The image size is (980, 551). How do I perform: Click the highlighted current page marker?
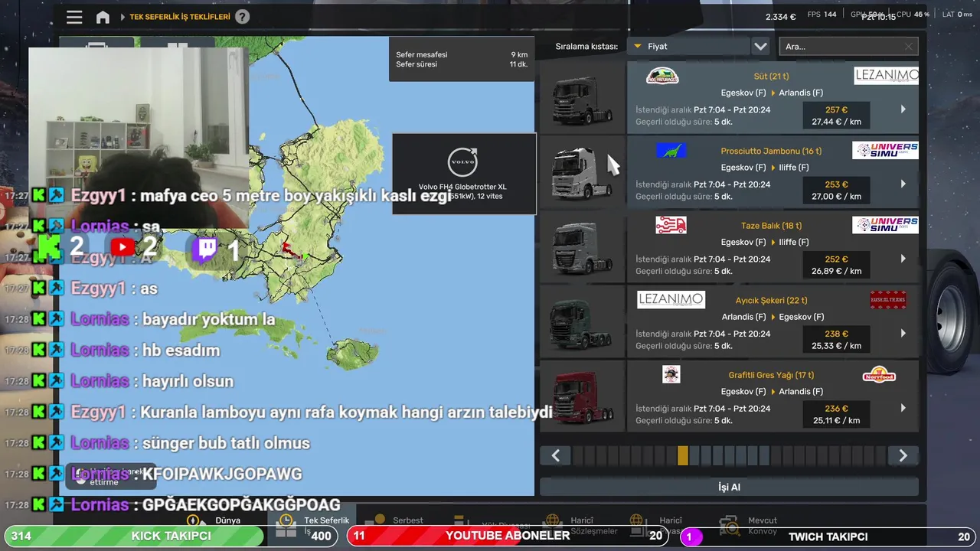682,456
